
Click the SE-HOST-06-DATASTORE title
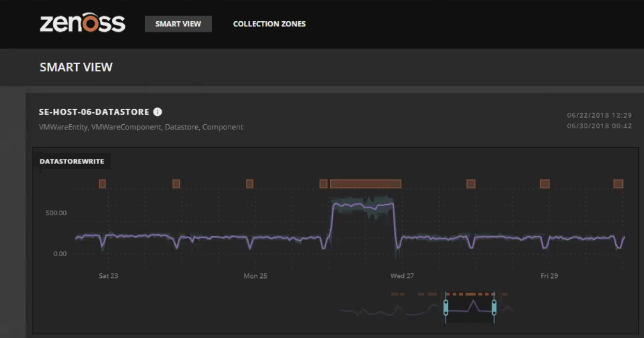pos(94,112)
